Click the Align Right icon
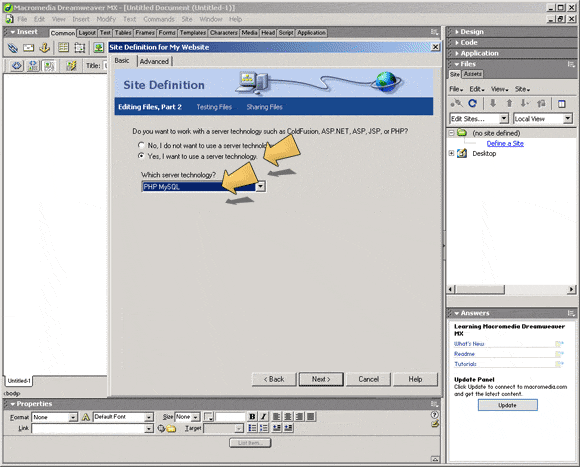This screenshot has height=467, width=580. coord(299,417)
